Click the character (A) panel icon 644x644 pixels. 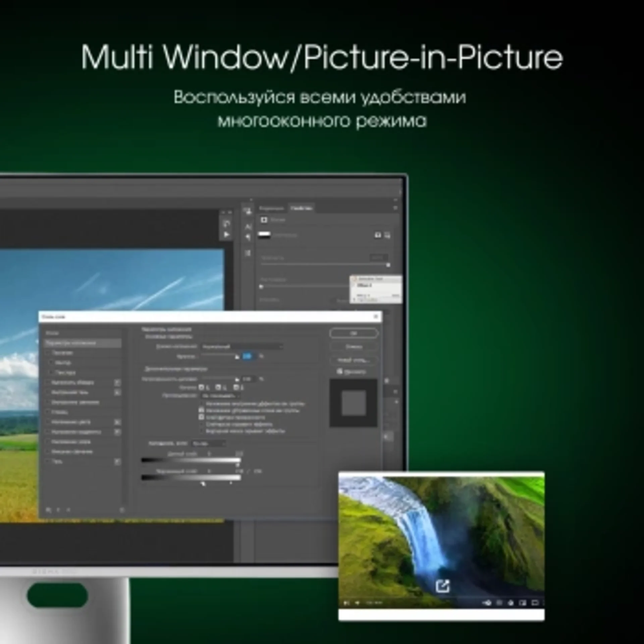[248, 227]
